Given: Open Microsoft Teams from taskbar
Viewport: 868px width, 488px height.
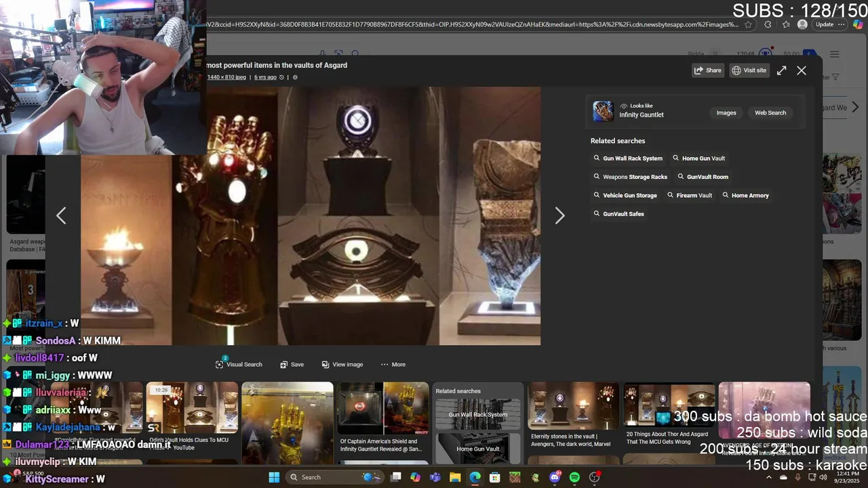Looking at the screenshot, I should (435, 477).
